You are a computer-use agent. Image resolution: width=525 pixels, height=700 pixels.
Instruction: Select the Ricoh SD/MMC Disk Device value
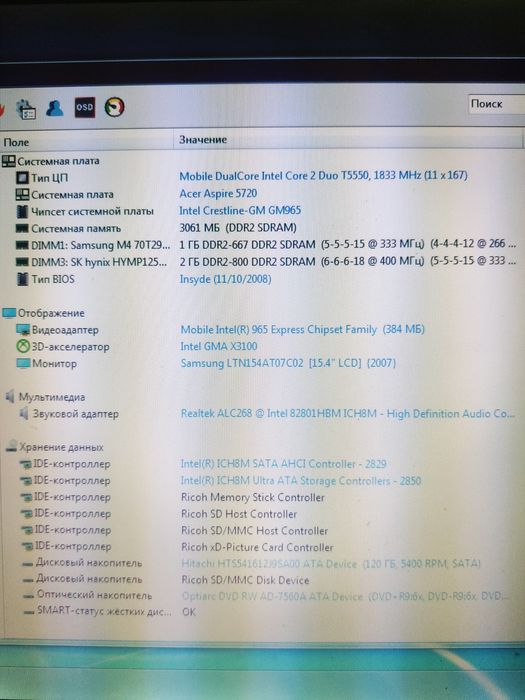tap(245, 580)
